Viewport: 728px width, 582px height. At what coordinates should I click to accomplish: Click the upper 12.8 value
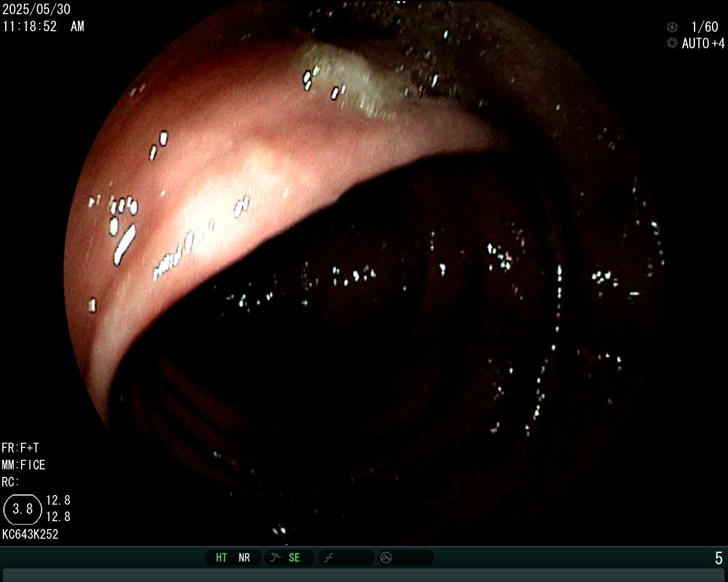[x=58, y=500]
